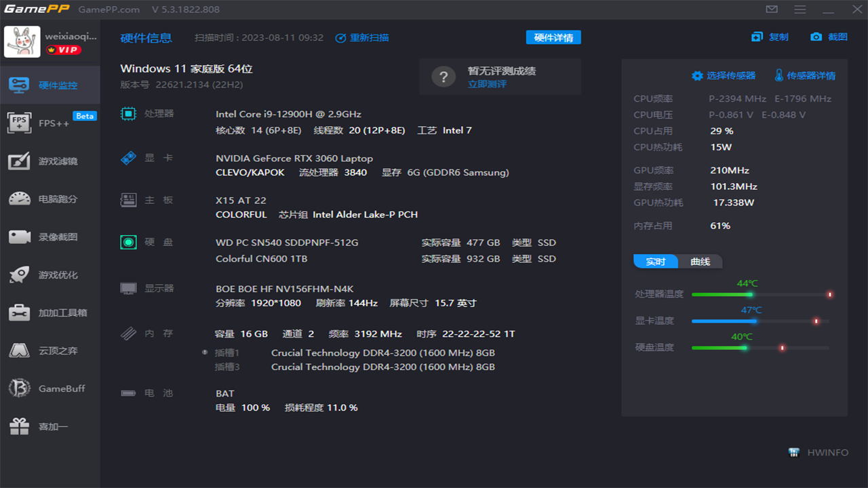The height and width of the screenshot is (488, 868).
Task: Click the 硬件详情 button
Action: [554, 37]
